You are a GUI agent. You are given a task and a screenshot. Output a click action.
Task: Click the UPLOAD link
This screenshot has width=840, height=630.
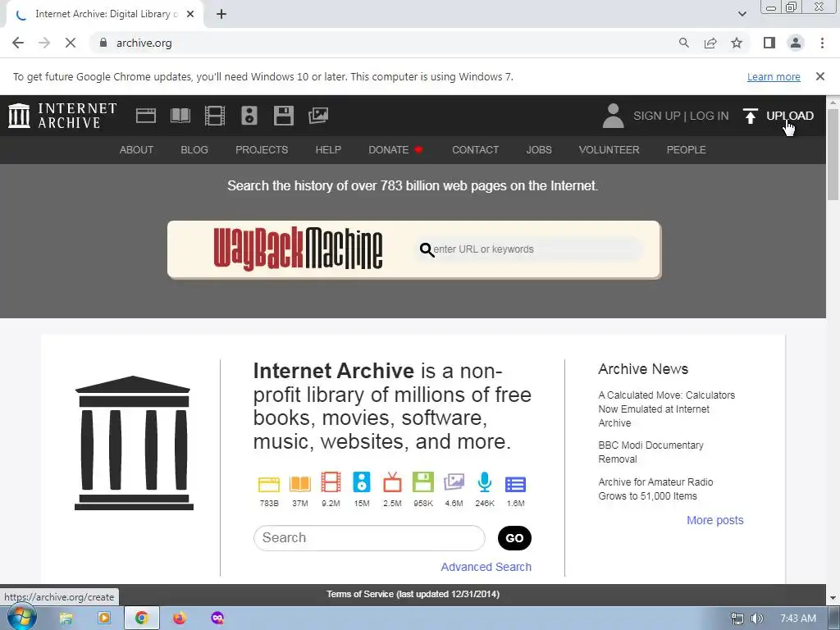click(790, 116)
